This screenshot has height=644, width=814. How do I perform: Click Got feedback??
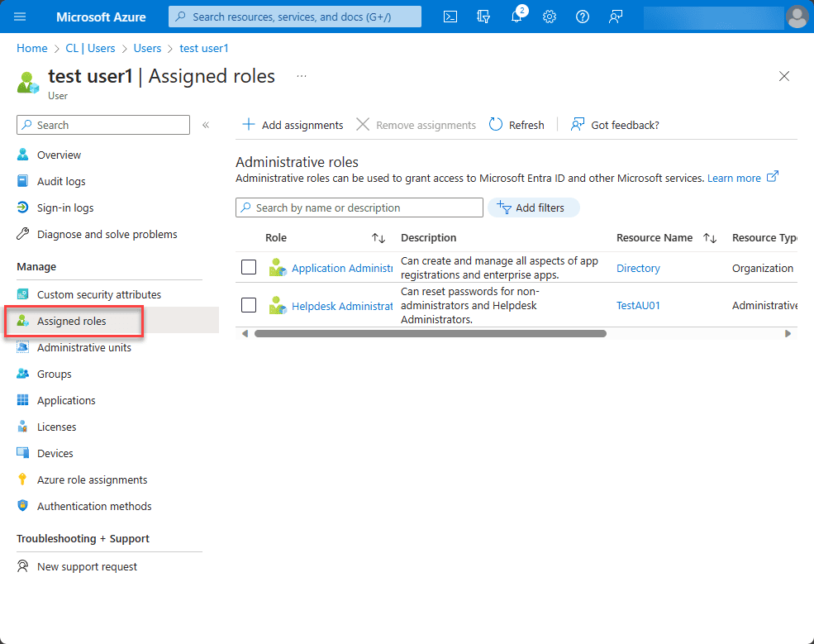[x=615, y=125]
